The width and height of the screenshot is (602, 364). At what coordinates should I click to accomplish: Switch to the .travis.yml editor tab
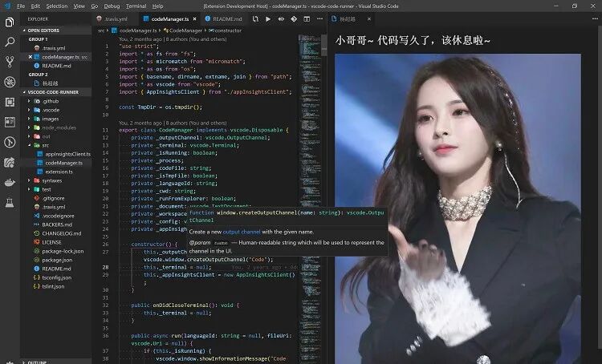coord(115,18)
